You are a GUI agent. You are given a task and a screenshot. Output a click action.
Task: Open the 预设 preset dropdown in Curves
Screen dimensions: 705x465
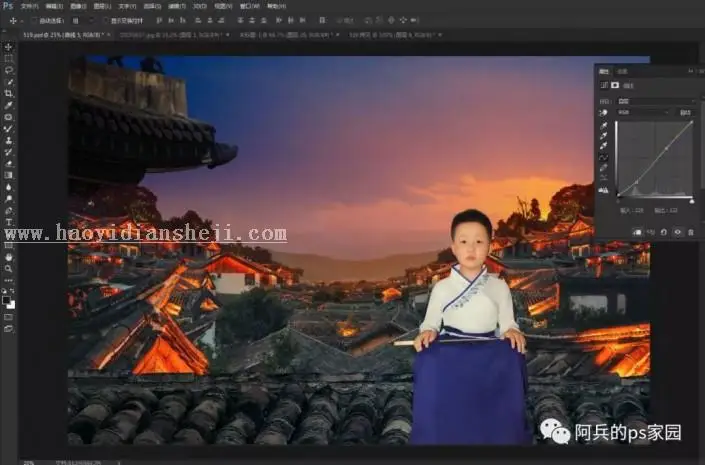tap(656, 101)
